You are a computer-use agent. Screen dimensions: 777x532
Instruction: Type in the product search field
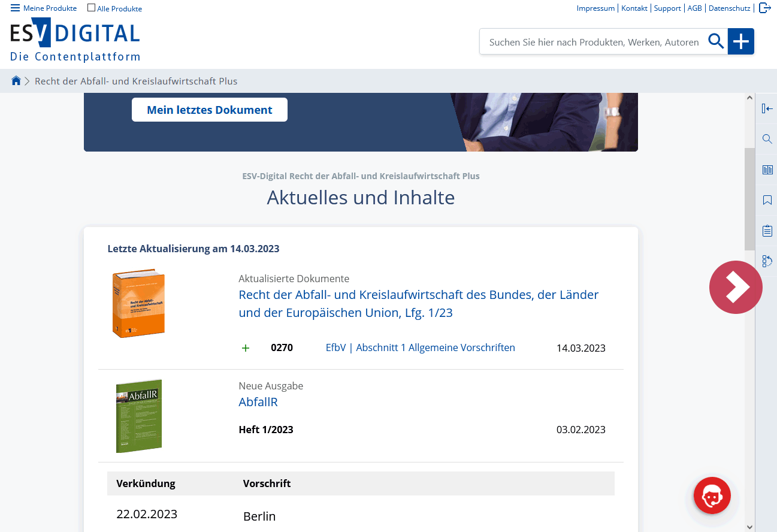(x=593, y=42)
